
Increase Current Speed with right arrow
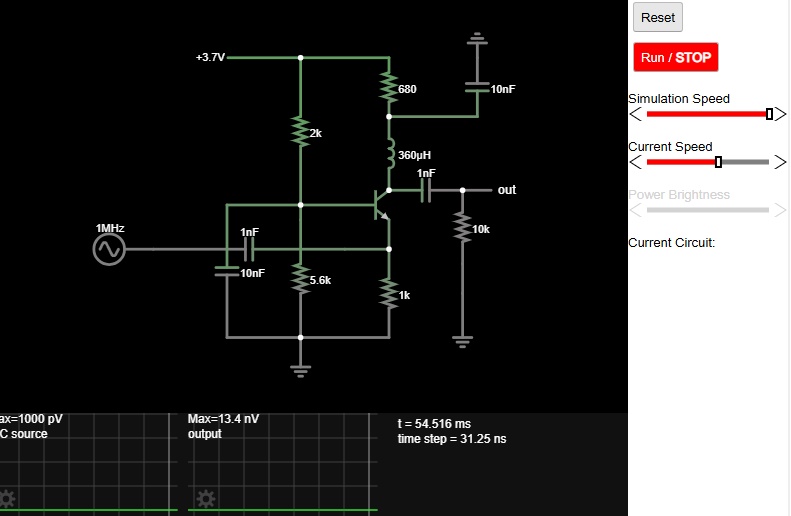point(780,162)
